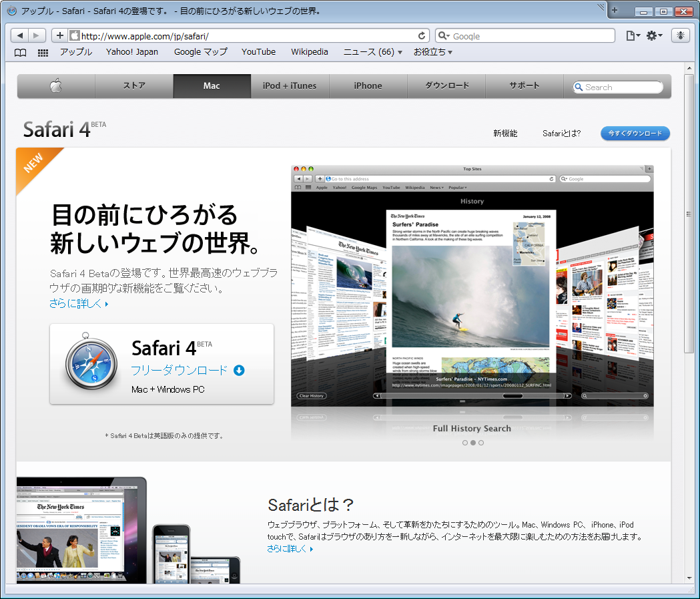This screenshot has height=599, width=700.
Task: Open the Safariとは? link in the header
Action: 561,133
